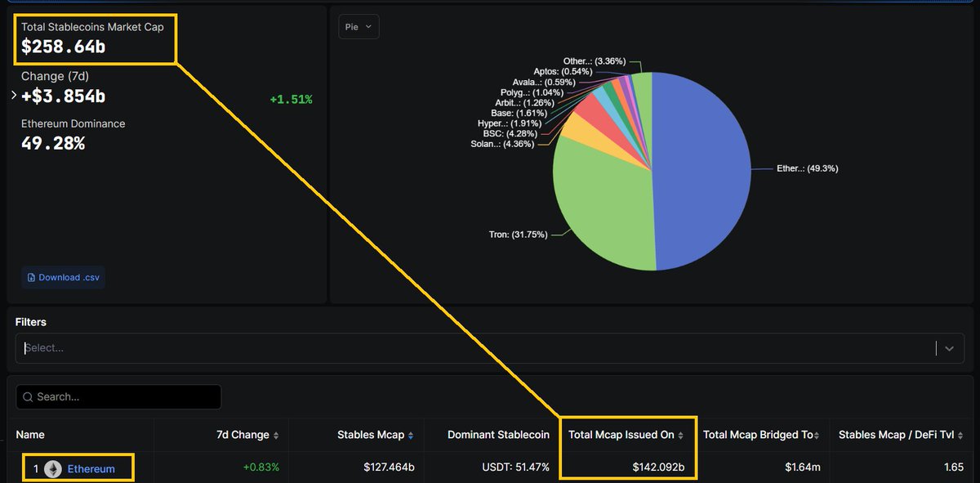Sort by Total Mcap Bridged To
Image resolution: width=980 pixels, height=483 pixels.
pos(763,435)
